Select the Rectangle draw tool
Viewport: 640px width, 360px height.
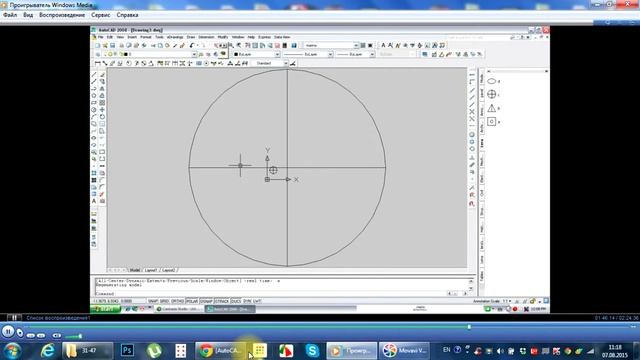[x=94, y=102]
